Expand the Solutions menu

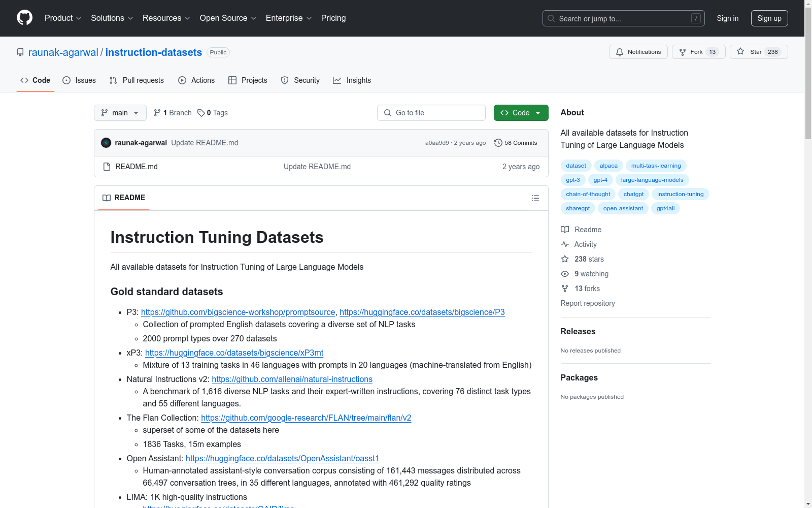pos(112,18)
